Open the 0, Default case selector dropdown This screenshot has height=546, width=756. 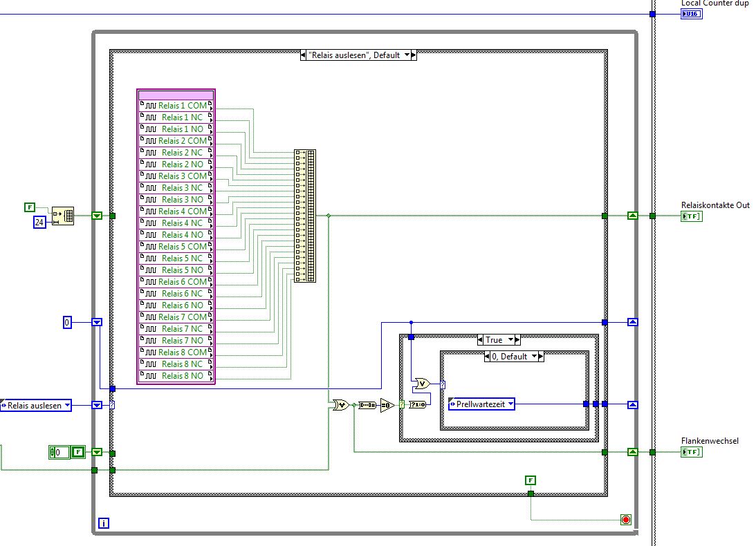pyautogui.click(x=534, y=357)
